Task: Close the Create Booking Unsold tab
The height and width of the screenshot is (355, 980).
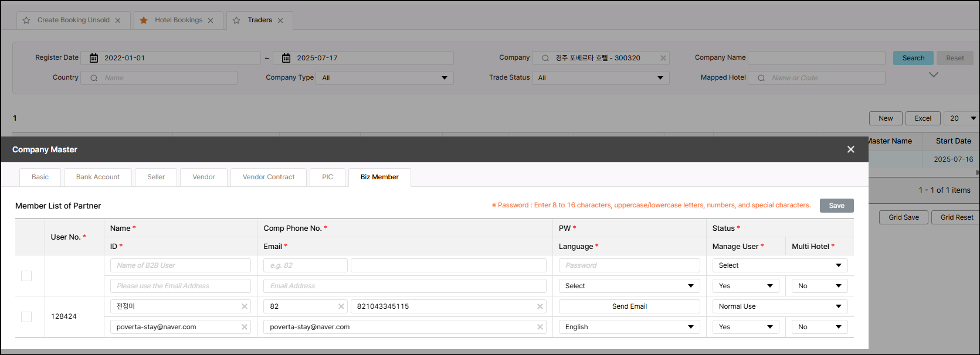Action: pos(118,21)
